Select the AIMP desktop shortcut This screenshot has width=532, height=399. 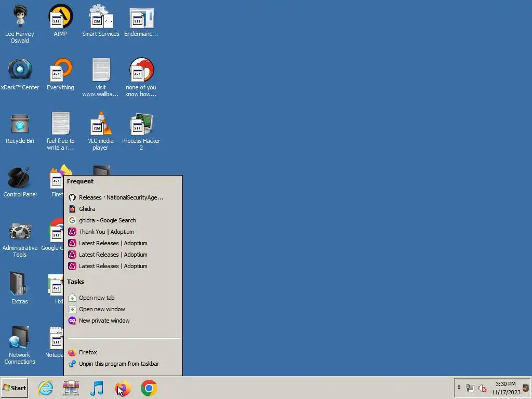click(60, 20)
